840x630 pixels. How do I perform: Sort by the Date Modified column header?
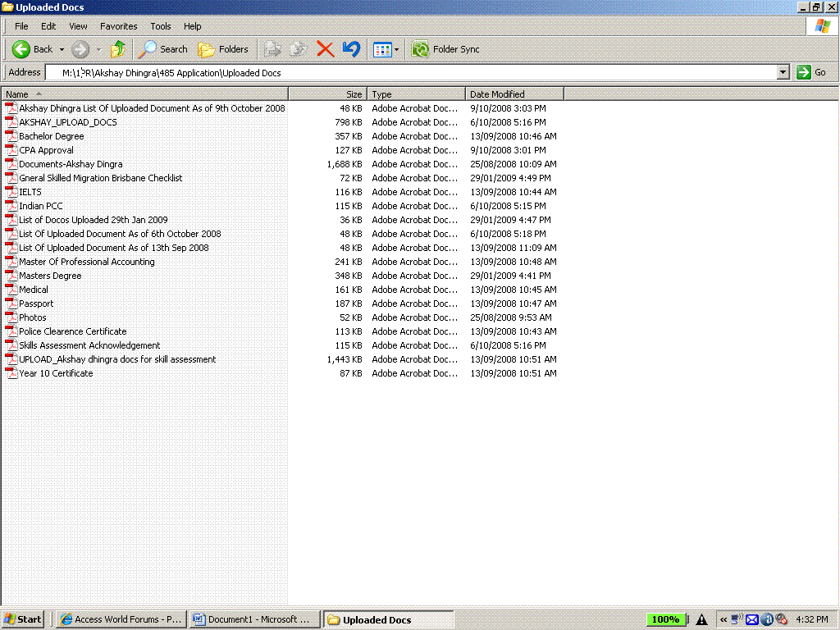pos(514,94)
